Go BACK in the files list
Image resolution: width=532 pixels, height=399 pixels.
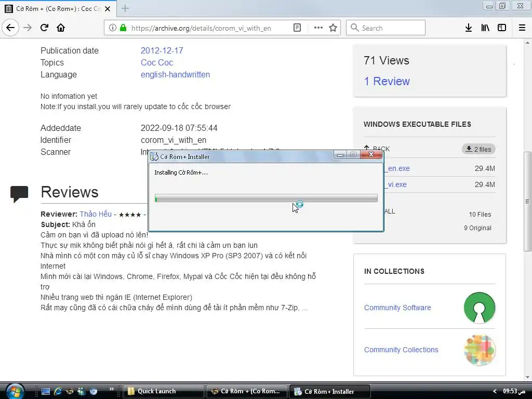(x=377, y=149)
